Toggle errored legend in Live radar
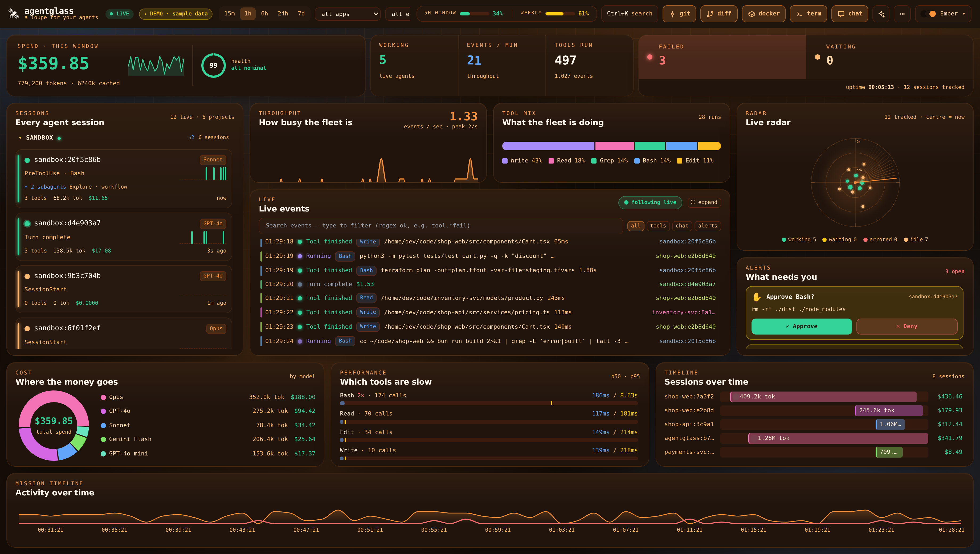 (880, 240)
